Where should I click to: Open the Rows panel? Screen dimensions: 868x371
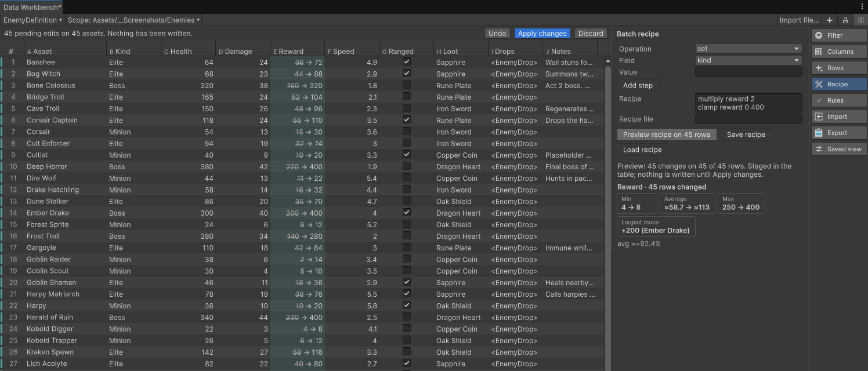[x=839, y=68]
